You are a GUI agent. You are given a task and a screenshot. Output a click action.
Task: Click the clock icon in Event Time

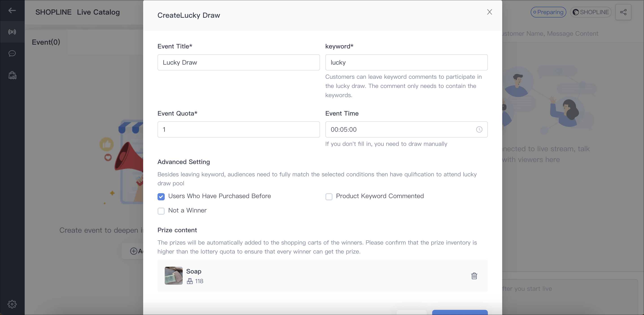click(479, 129)
